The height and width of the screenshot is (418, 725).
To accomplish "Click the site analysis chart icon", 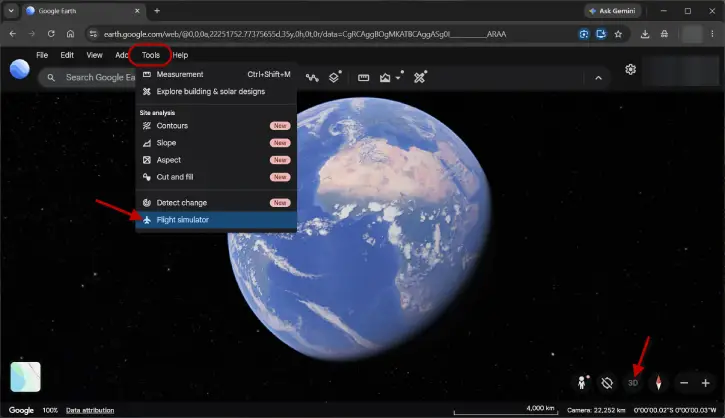I will pos(385,78).
